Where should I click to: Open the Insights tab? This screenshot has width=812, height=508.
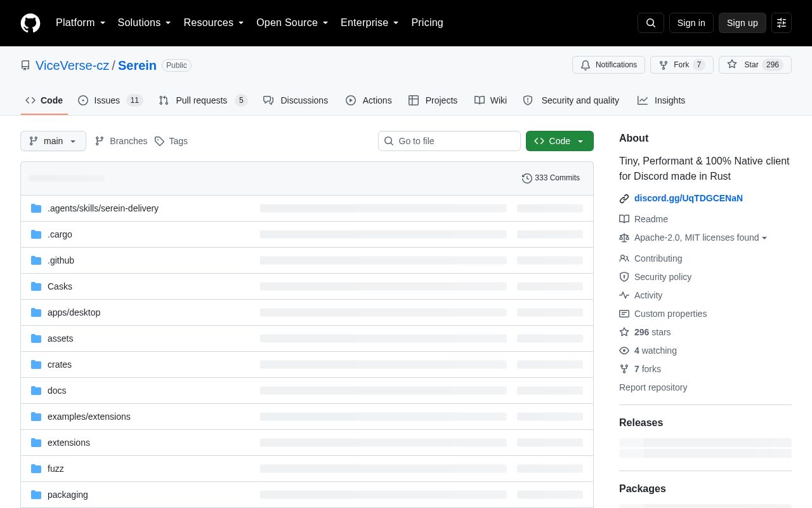[x=661, y=100]
